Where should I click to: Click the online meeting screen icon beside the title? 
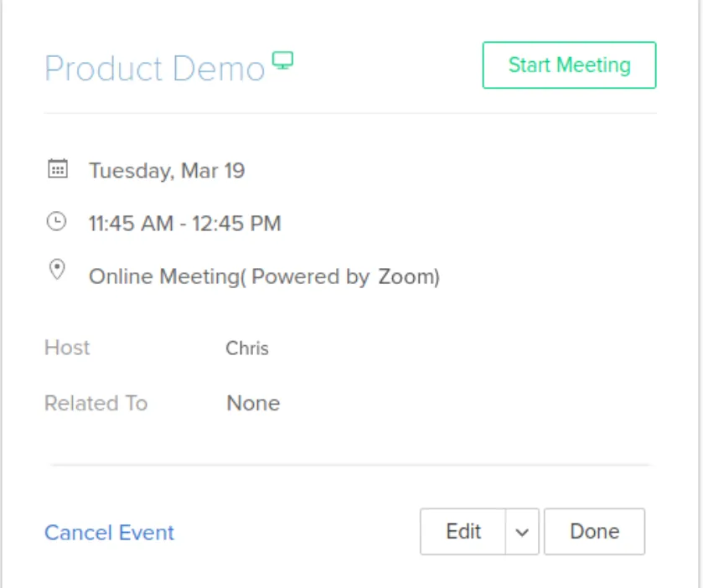tap(284, 59)
